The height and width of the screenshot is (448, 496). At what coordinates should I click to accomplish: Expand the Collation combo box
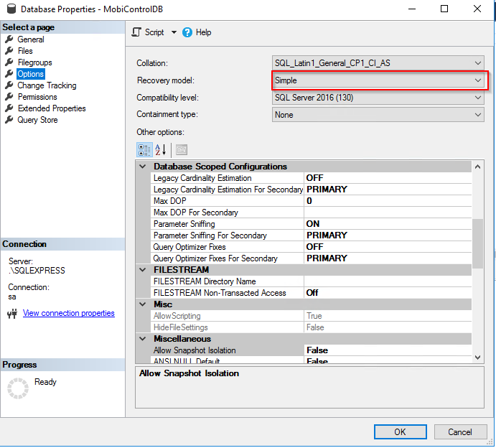[478, 63]
